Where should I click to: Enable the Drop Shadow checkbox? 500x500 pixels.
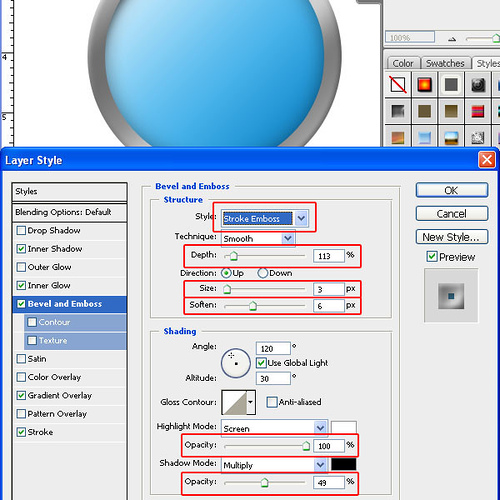click(x=21, y=230)
